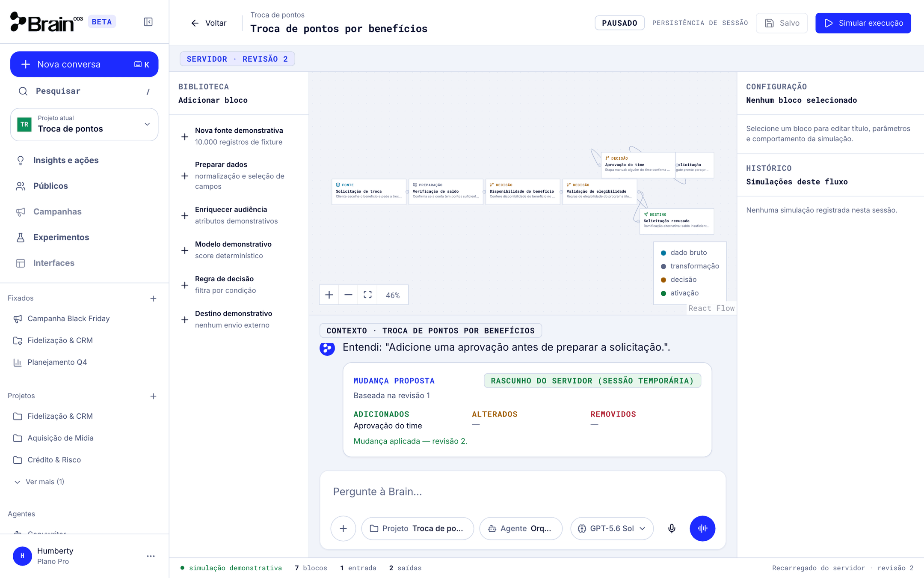Click the Salvo save button
Viewport: 924px width, 578px height.
tap(782, 23)
